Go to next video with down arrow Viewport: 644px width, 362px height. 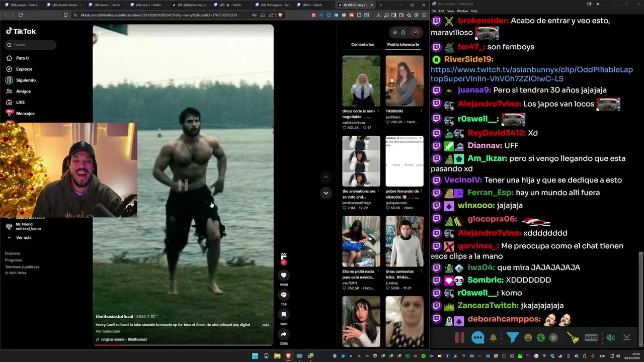click(x=326, y=193)
